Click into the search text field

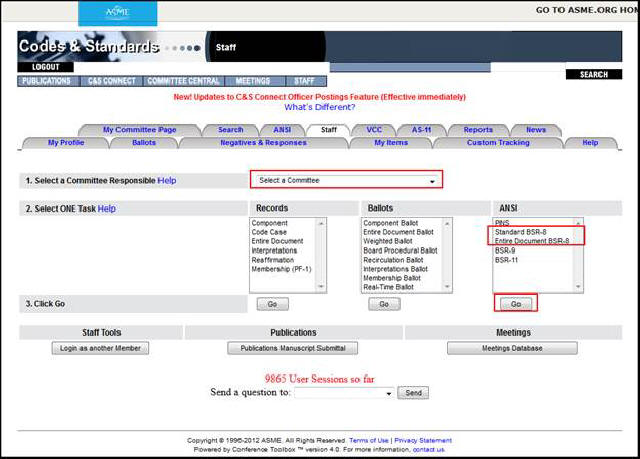528,67
